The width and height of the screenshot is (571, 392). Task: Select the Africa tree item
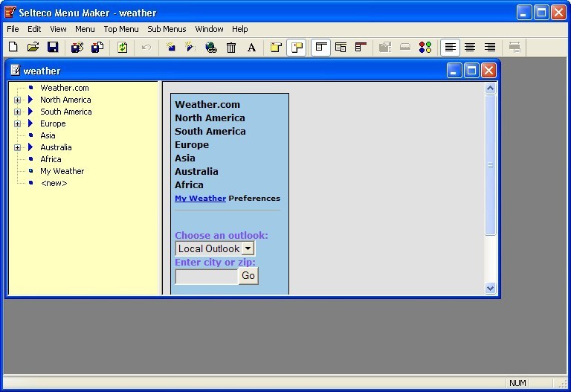(x=51, y=159)
